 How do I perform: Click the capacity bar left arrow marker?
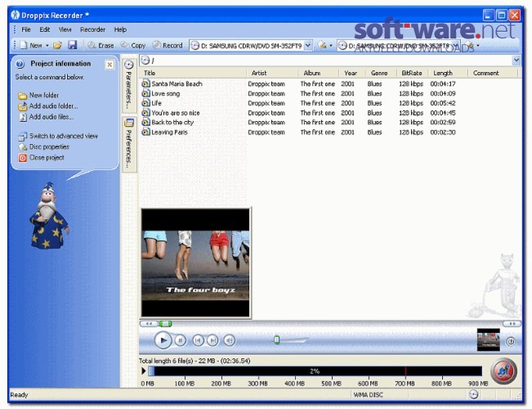pos(144,371)
